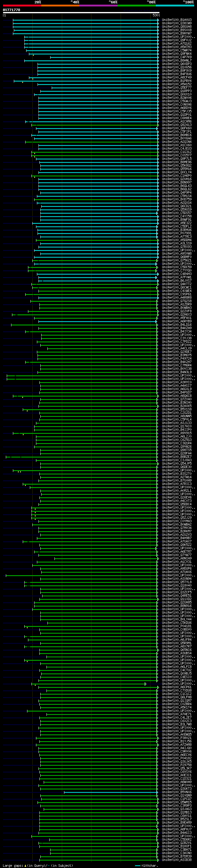Click the UniRef100_A8CF49 label
This screenshot has width=197, height=868.
click(x=177, y=78)
